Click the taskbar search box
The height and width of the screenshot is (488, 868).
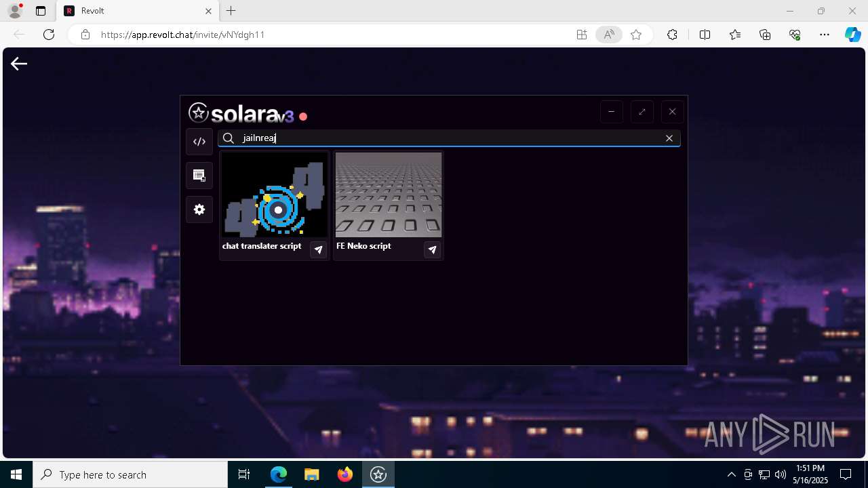coord(130,474)
